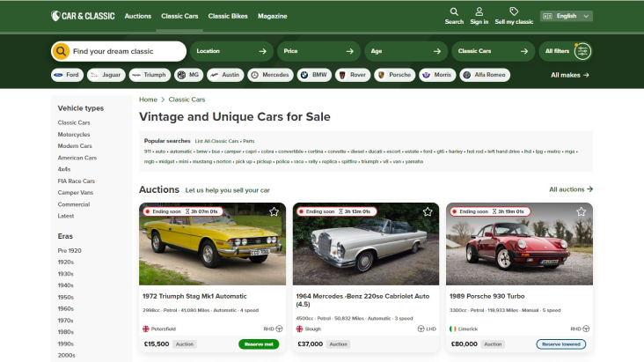Click Let us help you sell link
The image size is (644, 362).
227,190
